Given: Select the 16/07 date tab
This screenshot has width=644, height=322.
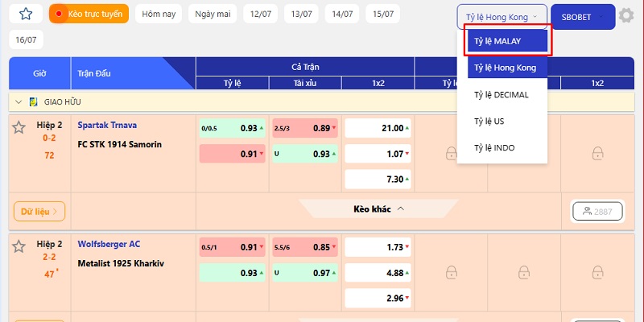Looking at the screenshot, I should click(27, 39).
